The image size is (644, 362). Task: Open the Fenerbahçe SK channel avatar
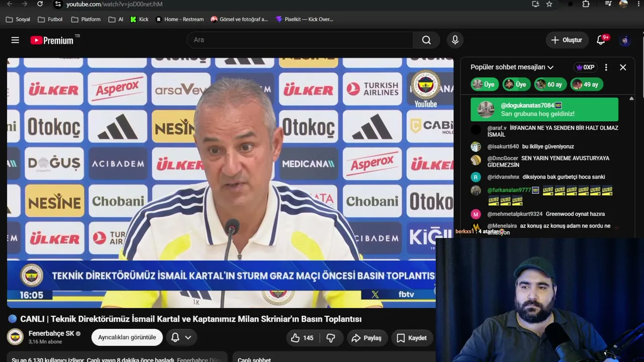pyautogui.click(x=15, y=337)
